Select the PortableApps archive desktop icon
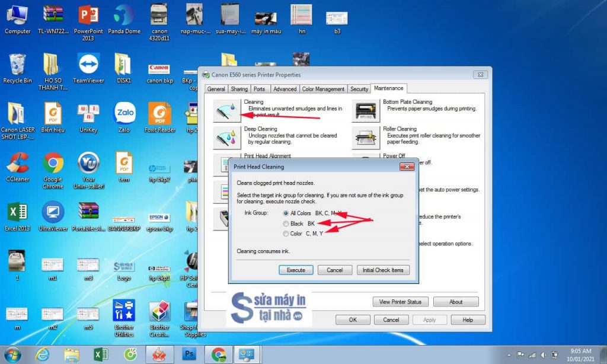This screenshot has width=607, height=364. coord(88,216)
